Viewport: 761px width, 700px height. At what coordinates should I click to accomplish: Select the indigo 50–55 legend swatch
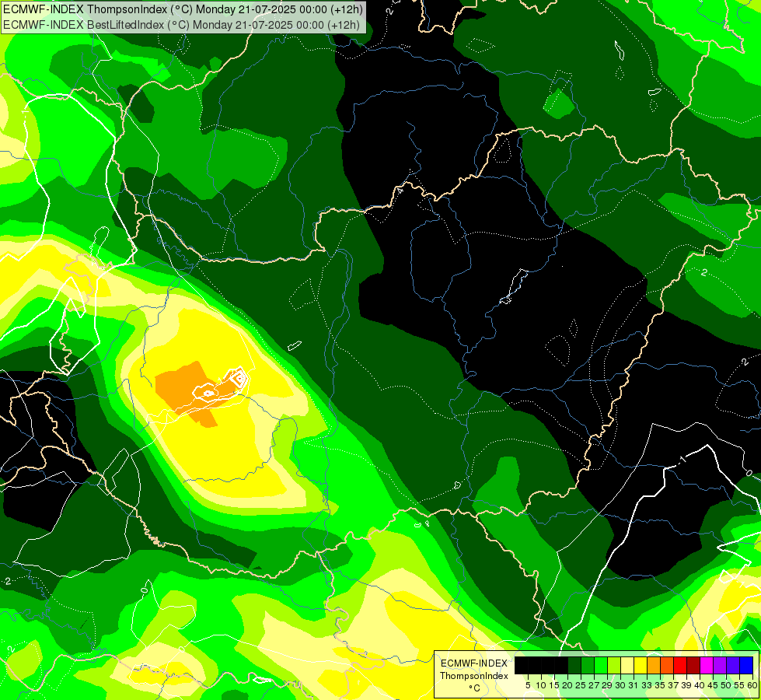coord(733,665)
